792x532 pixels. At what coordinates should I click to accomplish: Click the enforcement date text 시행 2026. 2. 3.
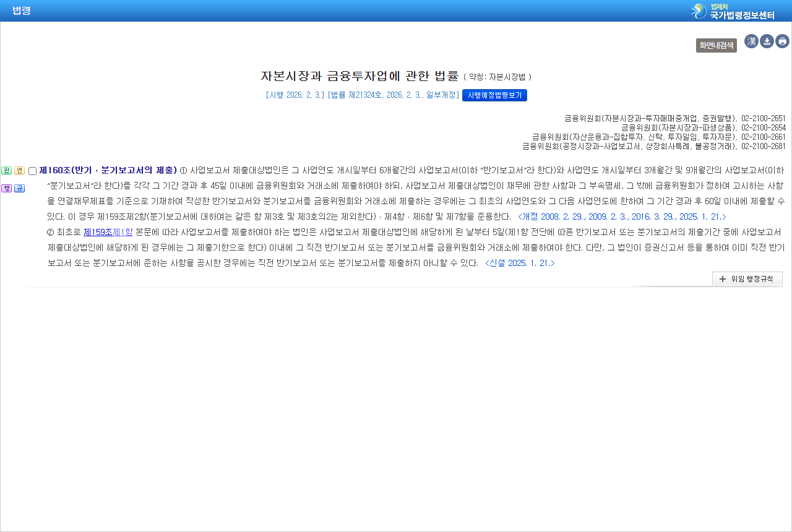pos(295,95)
